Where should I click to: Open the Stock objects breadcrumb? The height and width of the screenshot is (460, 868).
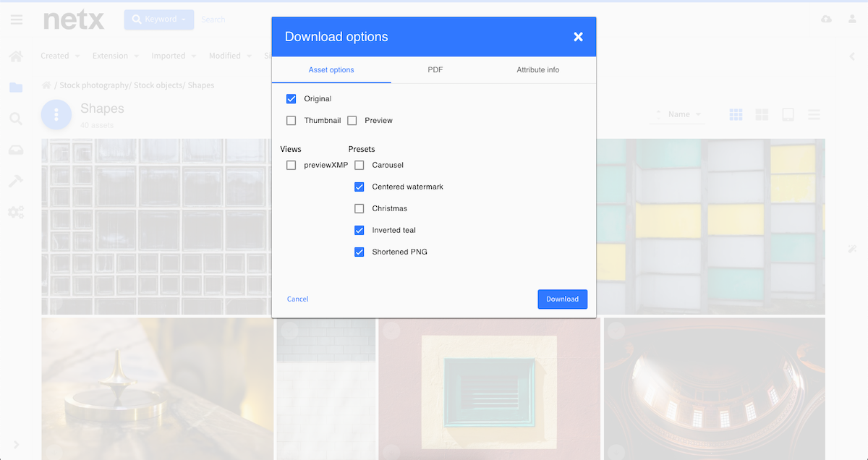(x=159, y=85)
